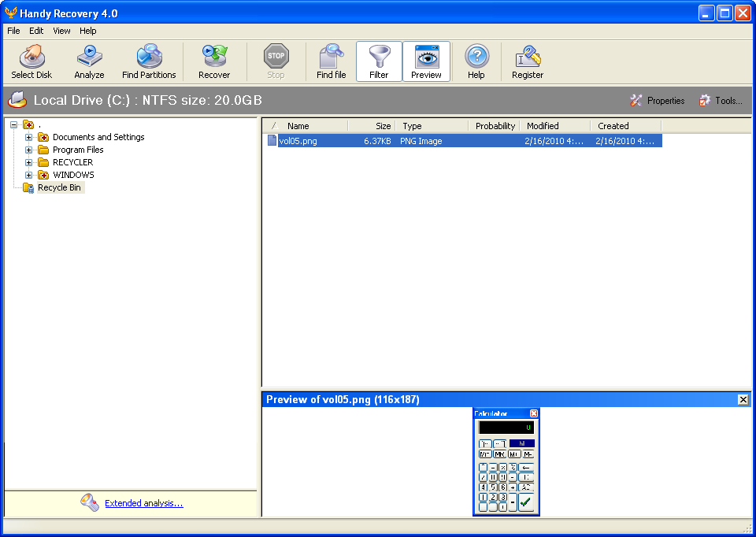Click the WINDOWS folder icon
The width and height of the screenshot is (756, 537).
(43, 175)
